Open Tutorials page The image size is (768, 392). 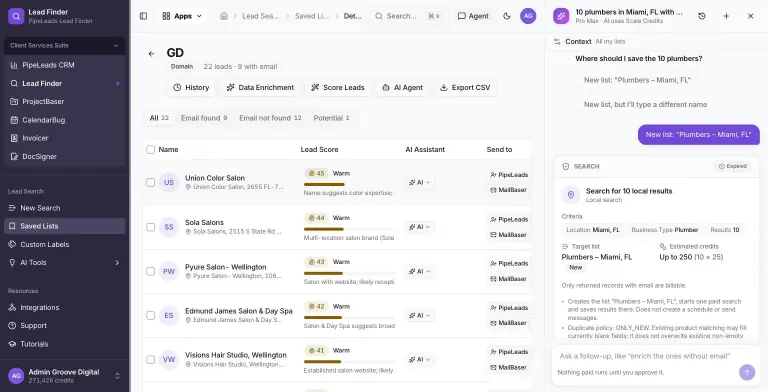tap(64, 344)
